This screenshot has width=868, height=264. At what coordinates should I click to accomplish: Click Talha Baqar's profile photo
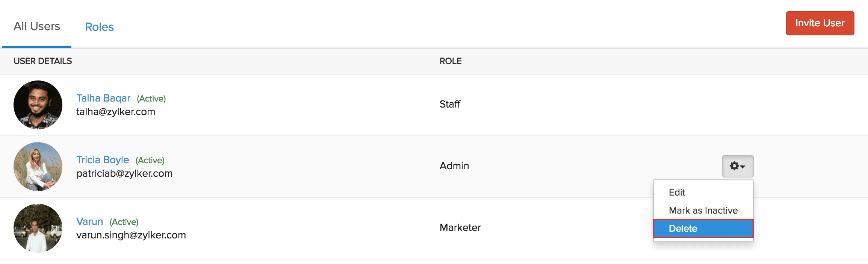pos(38,105)
